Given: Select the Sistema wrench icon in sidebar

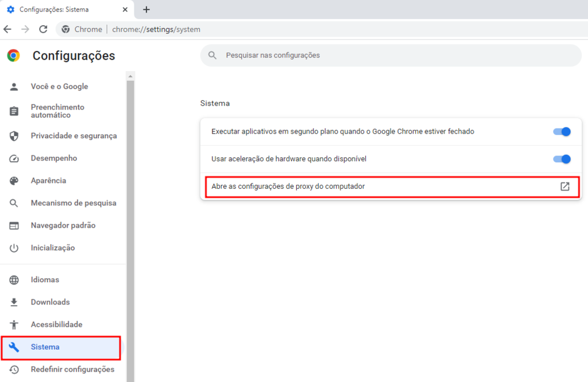Looking at the screenshot, I should coord(14,347).
